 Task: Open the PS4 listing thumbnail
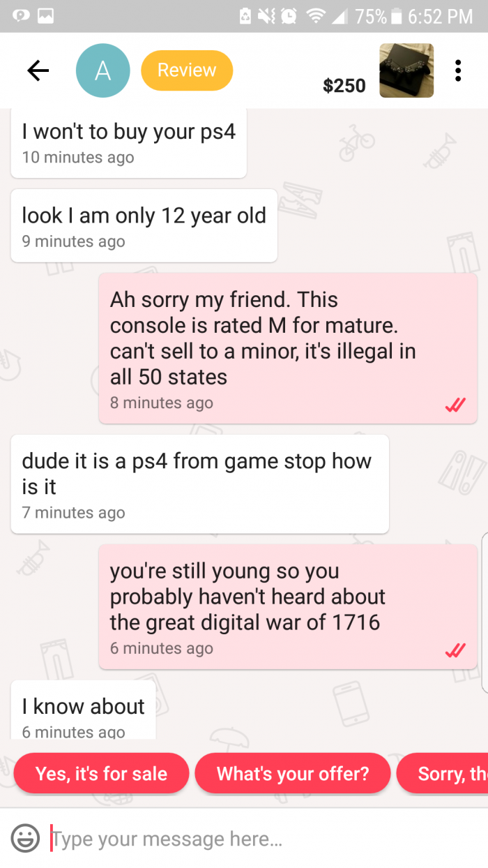406,70
